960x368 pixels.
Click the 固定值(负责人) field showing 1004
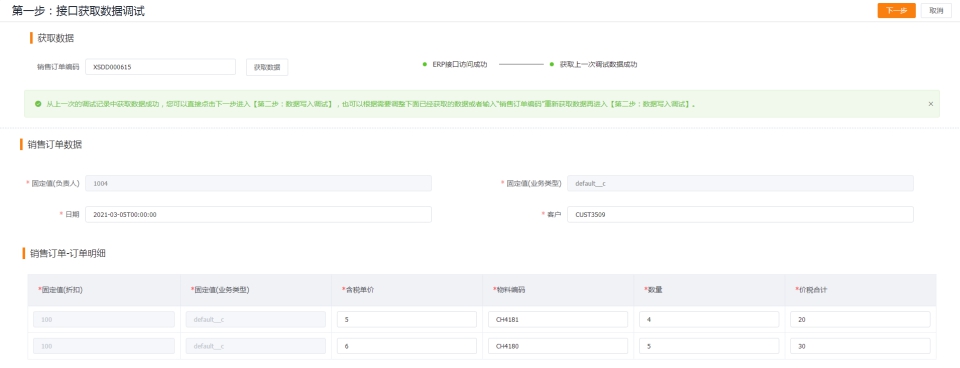(258, 183)
